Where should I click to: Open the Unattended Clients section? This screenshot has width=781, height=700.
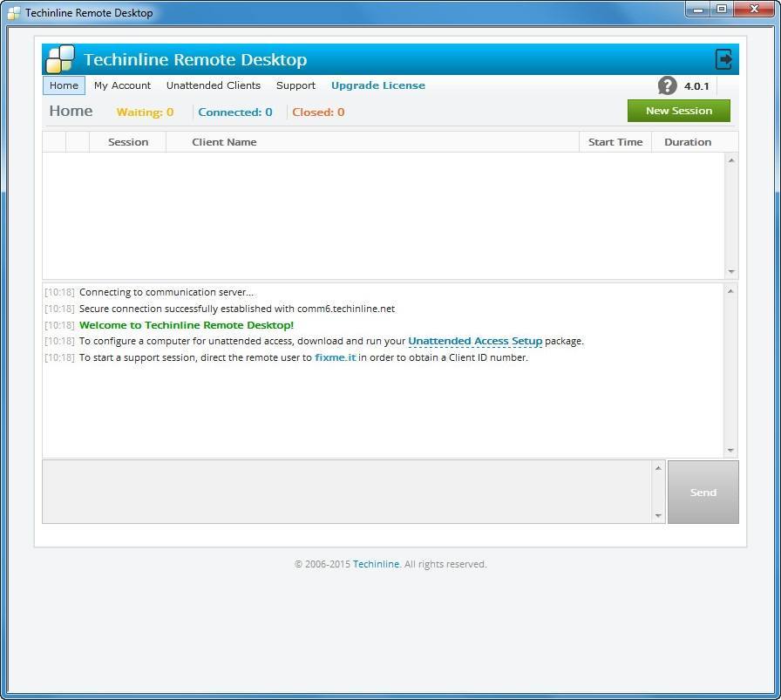pos(214,85)
